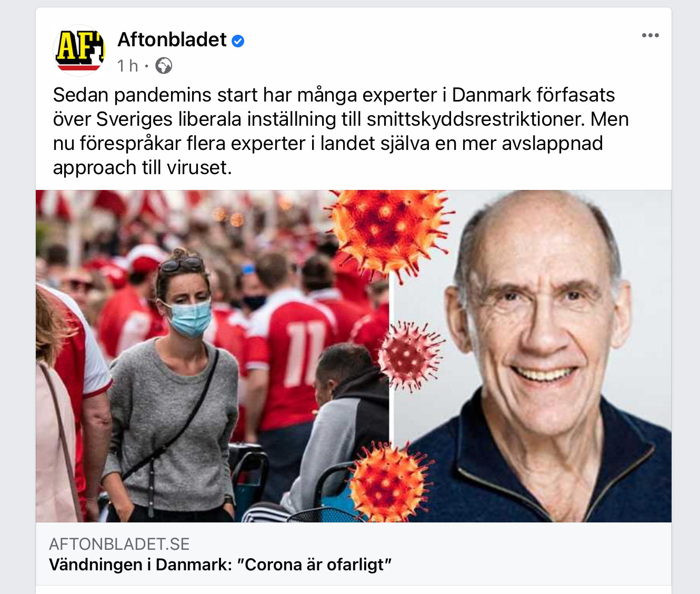Image resolution: width=700 pixels, height=594 pixels.
Task: Open the headline "Vändningen i Danmark" link
Action: (x=220, y=565)
